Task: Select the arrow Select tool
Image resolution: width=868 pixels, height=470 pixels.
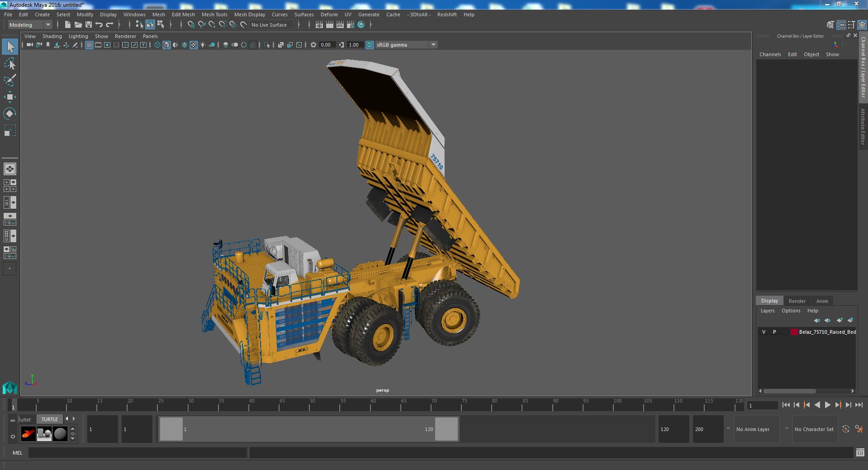Action: pos(10,47)
